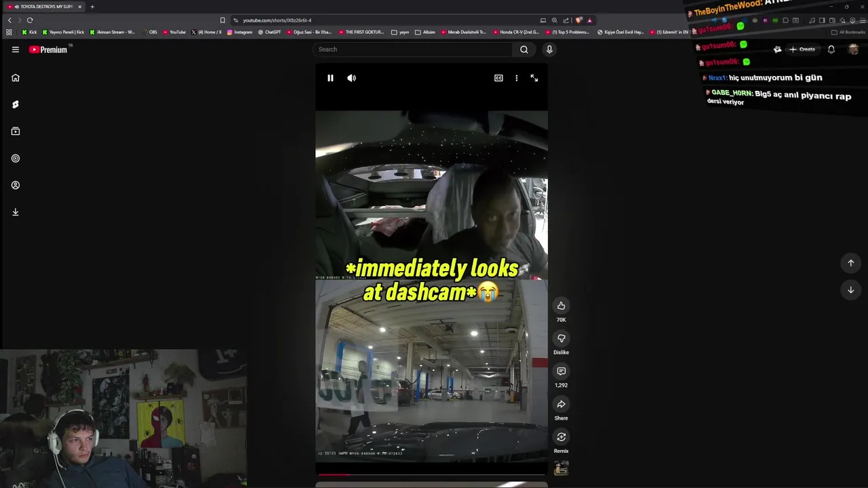Open the Kick bookmark
Viewport: 868px width, 488px height.
pos(29,32)
